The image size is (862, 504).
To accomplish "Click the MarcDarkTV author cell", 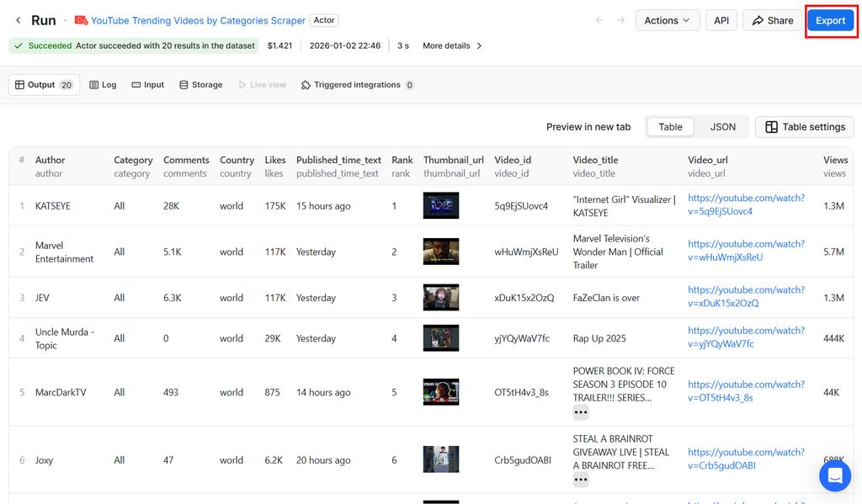I will 61,392.
